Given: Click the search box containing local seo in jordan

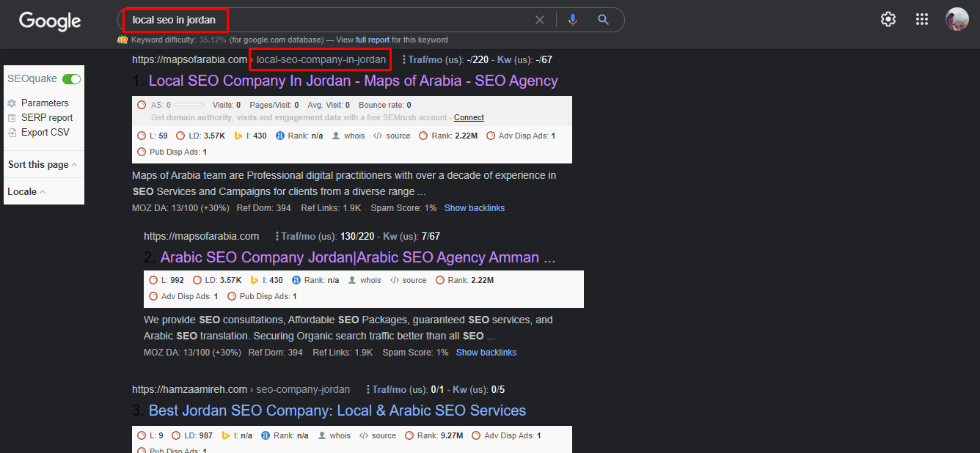Looking at the screenshot, I should (x=330, y=20).
